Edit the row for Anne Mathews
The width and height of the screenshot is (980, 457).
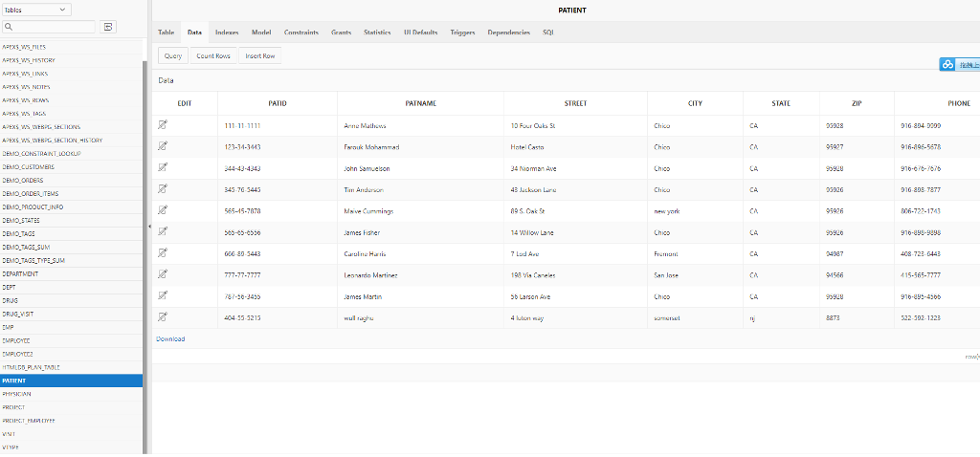(163, 125)
